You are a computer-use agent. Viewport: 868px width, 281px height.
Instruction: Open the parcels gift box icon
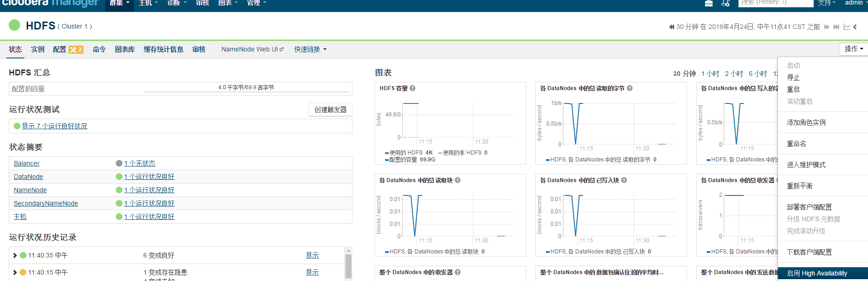click(x=709, y=3)
